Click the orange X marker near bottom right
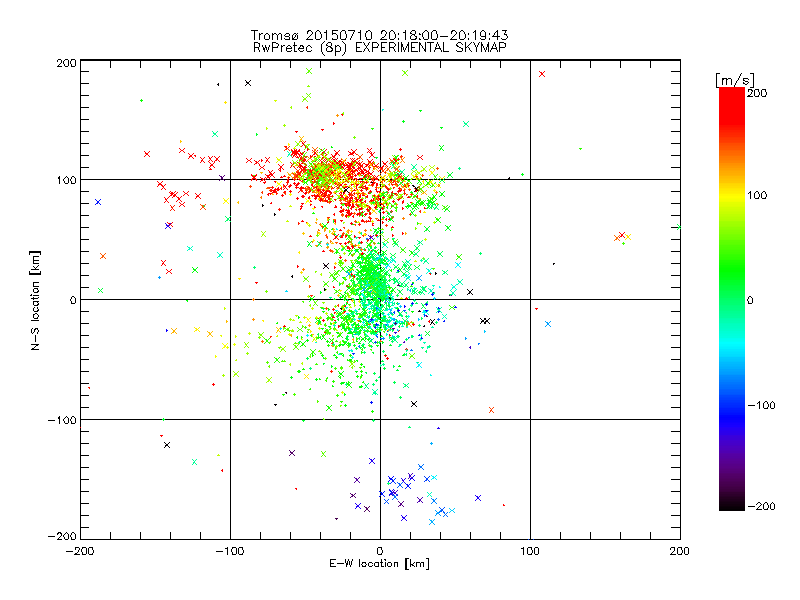Screen dimensions: 800x600 pyautogui.click(x=491, y=410)
